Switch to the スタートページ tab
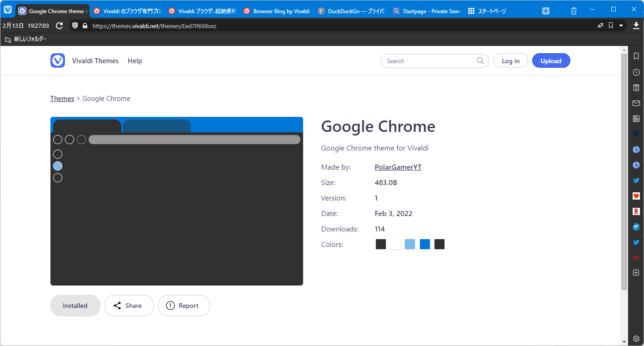The height and width of the screenshot is (346, 644). click(x=501, y=11)
